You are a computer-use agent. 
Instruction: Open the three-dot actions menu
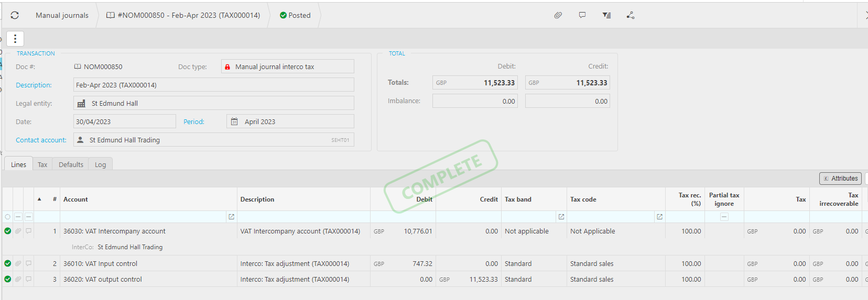pos(15,39)
